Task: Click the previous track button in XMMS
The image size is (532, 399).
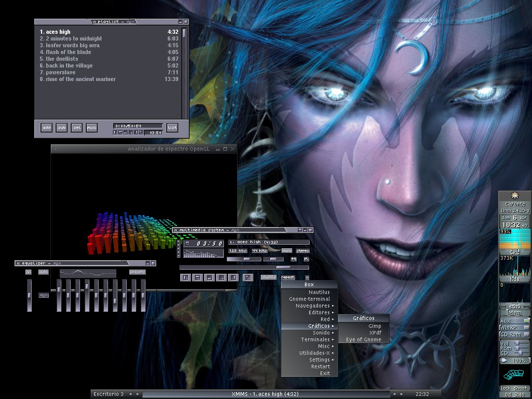Action: tap(185, 277)
